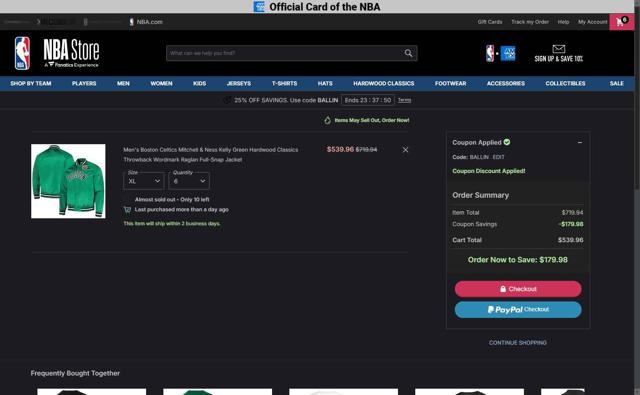
Task: Click the Amex icon in top banner
Action: 259,7
